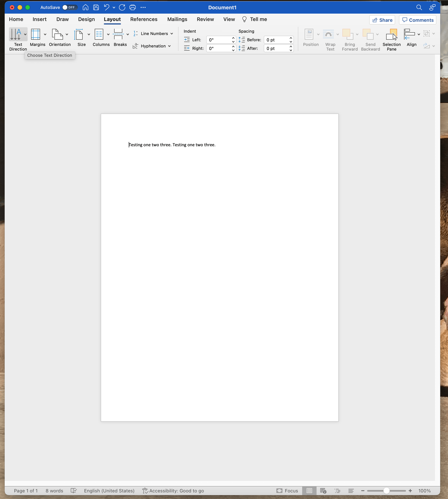
Task: Switch to the References tab
Action: (x=144, y=19)
